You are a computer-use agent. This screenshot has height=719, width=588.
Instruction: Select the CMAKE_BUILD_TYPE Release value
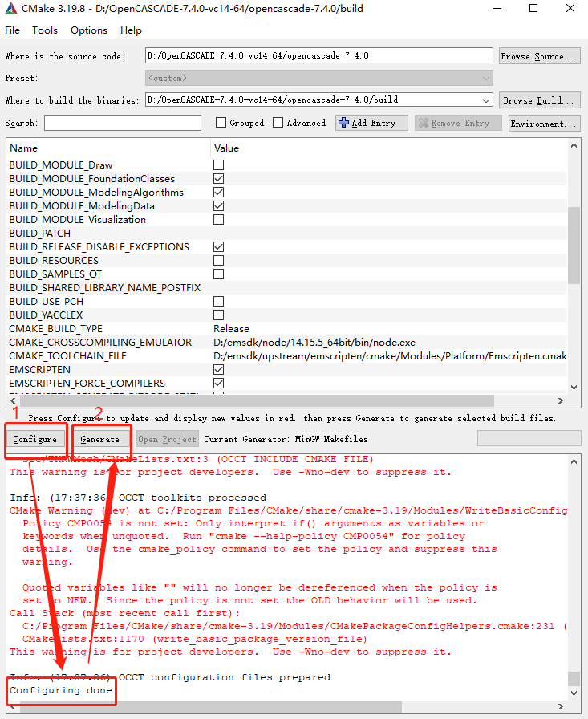232,329
